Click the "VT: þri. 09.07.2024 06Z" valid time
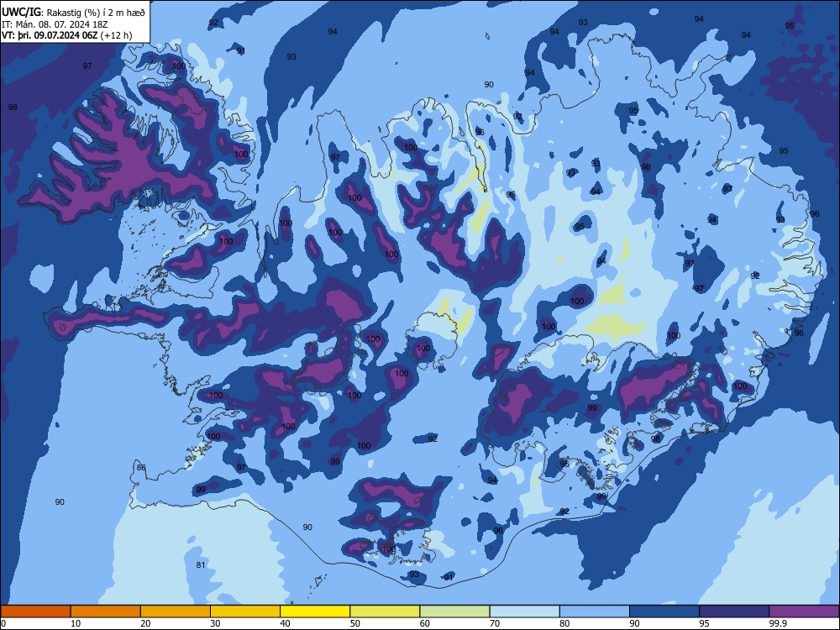Screen dimensions: 840x630 (x=50, y=36)
